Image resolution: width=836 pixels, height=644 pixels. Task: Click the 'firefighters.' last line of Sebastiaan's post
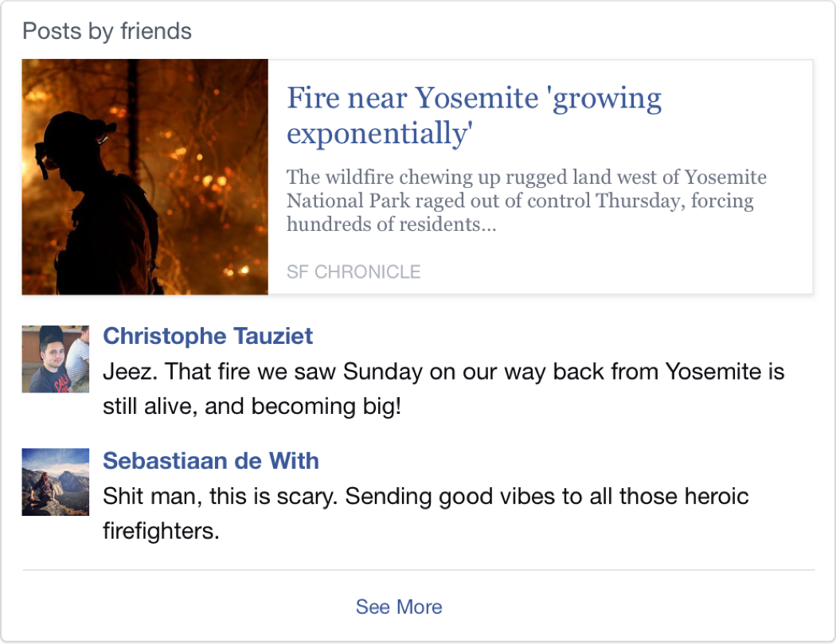pyautogui.click(x=160, y=531)
